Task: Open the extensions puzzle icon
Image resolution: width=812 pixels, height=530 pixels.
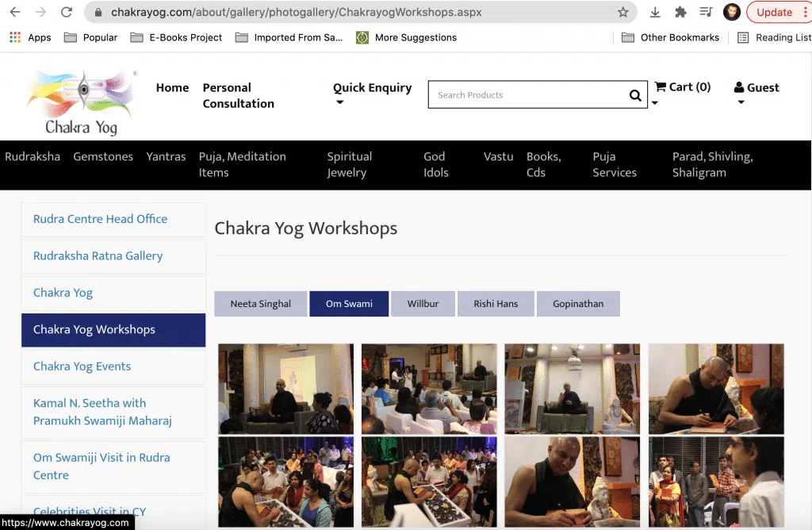Action: tap(680, 12)
